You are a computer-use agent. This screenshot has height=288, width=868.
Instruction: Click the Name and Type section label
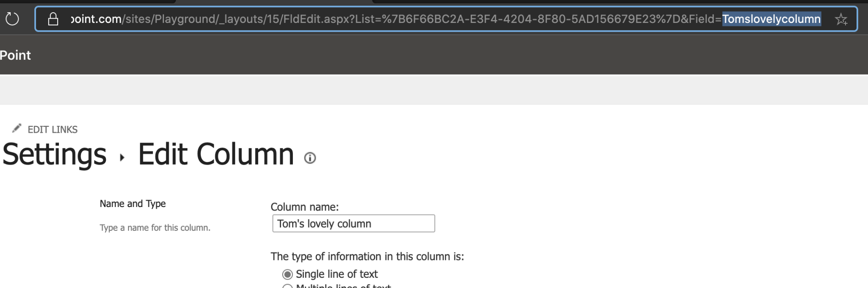pos(133,204)
